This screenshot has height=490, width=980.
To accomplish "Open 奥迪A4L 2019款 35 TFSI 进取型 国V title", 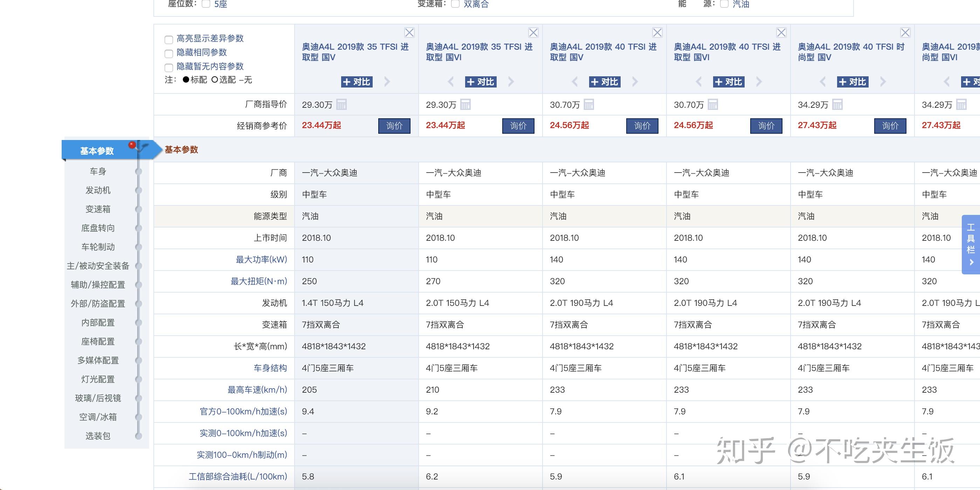I will (x=355, y=52).
